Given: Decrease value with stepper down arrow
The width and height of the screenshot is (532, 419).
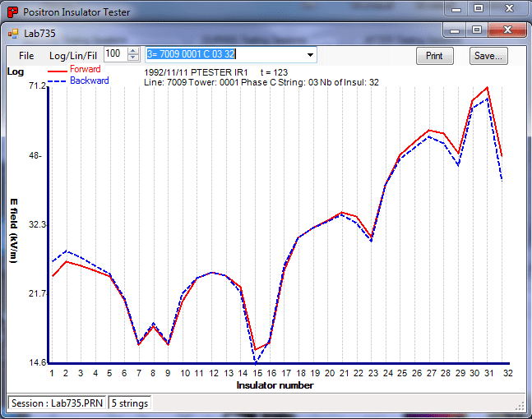Looking at the screenshot, I should [133, 58].
